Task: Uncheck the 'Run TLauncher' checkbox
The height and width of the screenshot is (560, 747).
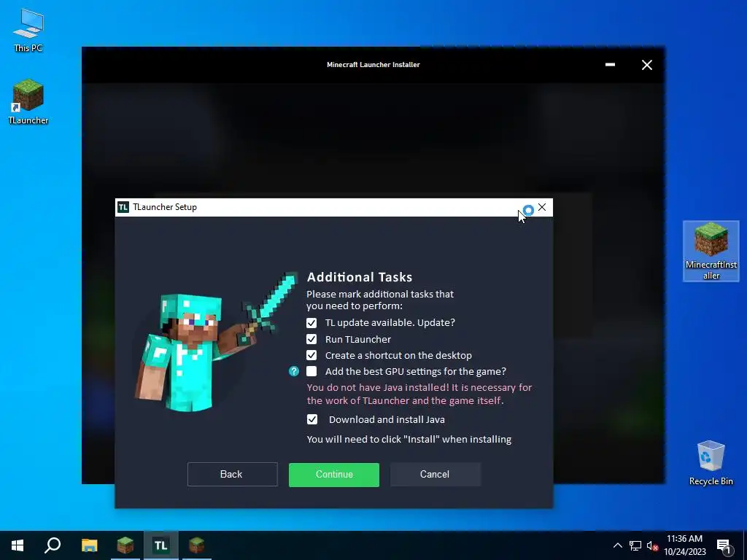Action: pyautogui.click(x=311, y=339)
